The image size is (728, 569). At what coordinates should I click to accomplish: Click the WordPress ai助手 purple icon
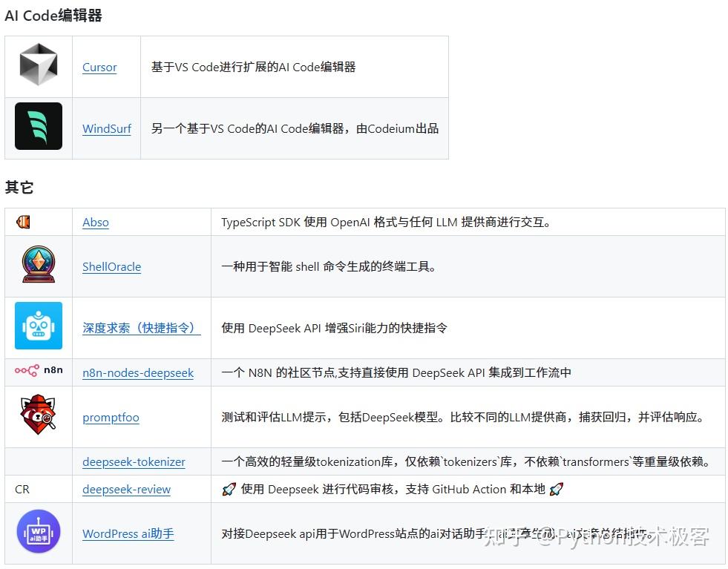coord(38,533)
